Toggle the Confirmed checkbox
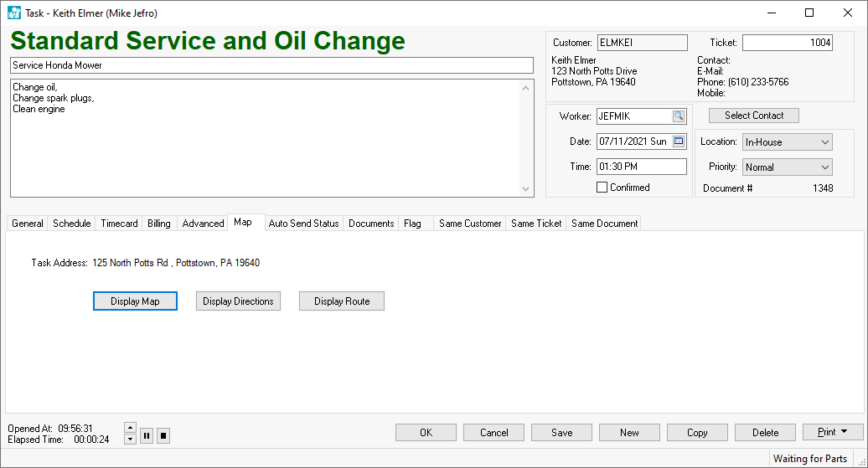Viewport: 868px width, 468px height. [x=602, y=188]
